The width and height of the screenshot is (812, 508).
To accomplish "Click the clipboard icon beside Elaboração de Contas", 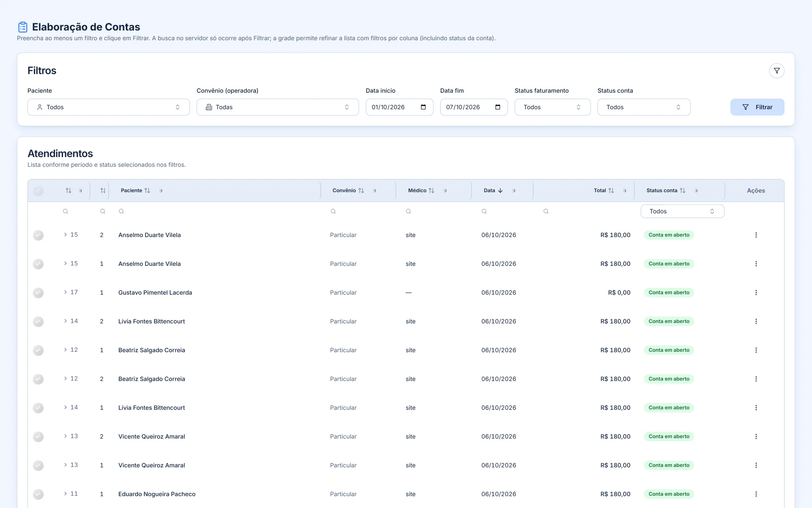I will [23, 27].
